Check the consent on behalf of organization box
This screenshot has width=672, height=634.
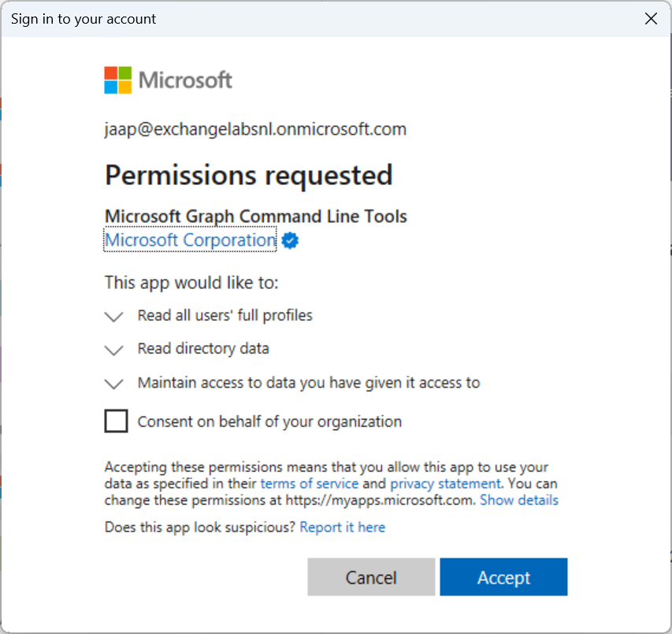(x=117, y=422)
